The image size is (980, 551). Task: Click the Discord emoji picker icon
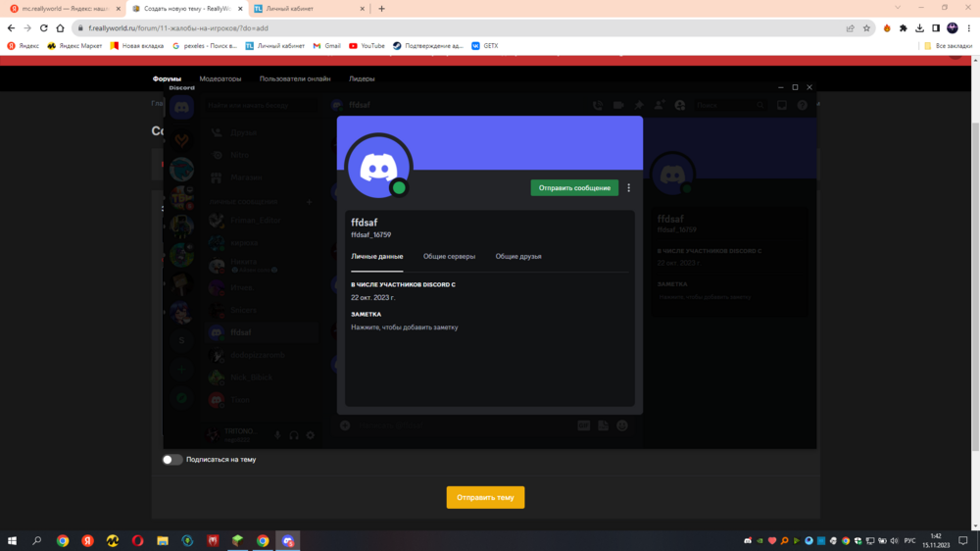tap(622, 426)
